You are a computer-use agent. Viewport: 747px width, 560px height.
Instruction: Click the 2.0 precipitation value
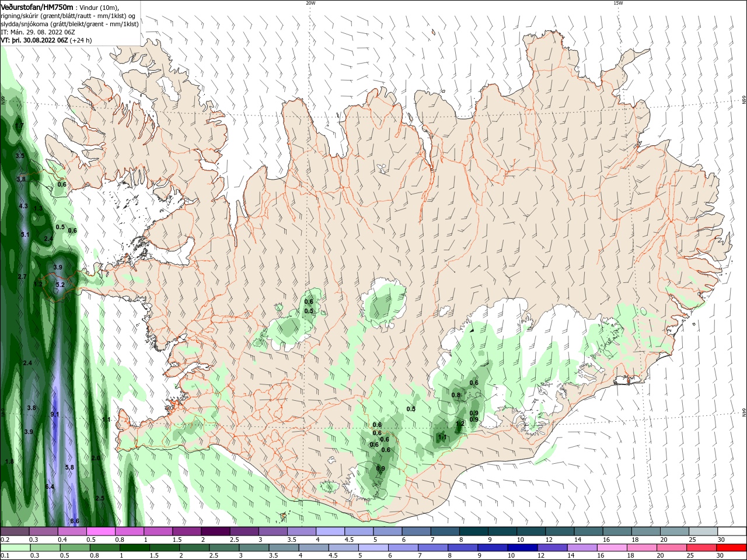click(96, 458)
